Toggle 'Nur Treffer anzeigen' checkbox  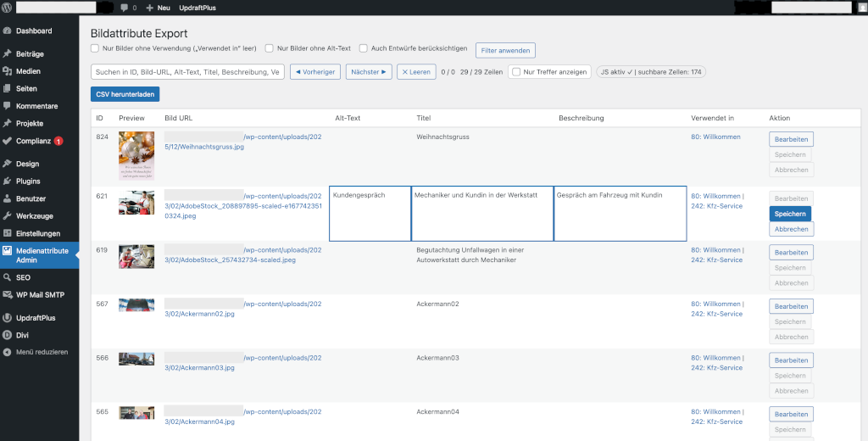click(515, 72)
